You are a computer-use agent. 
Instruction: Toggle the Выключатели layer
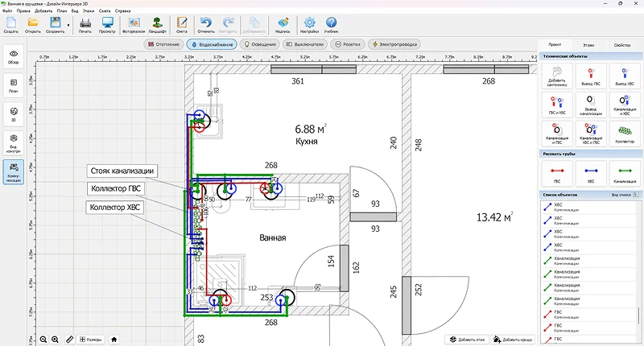point(305,44)
